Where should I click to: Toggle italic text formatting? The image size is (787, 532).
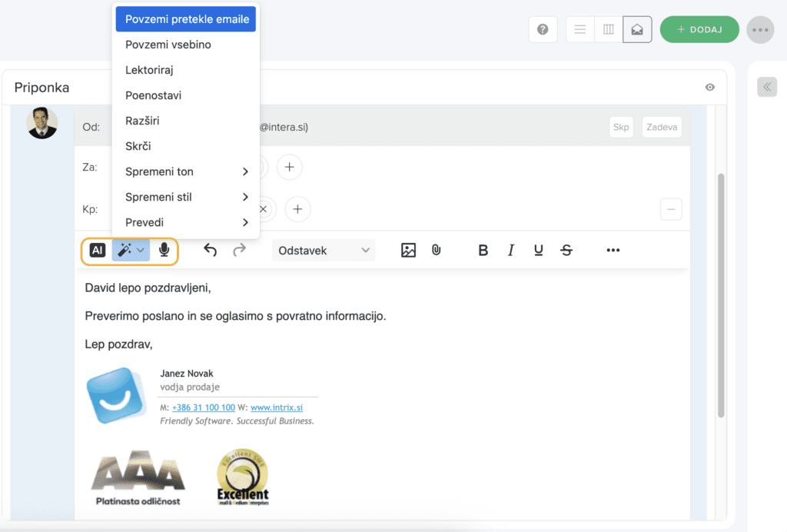click(511, 250)
